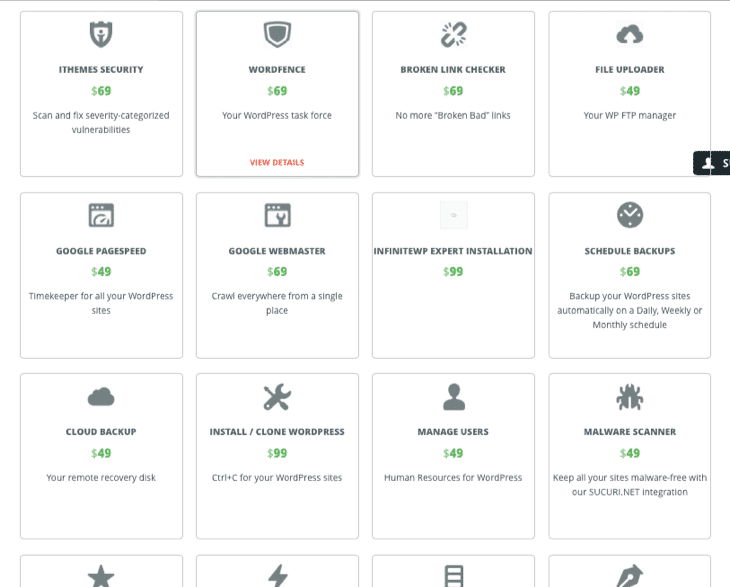730x587 pixels.
Task: Click the $49 price under Google PageSpeed
Action: coord(101,272)
